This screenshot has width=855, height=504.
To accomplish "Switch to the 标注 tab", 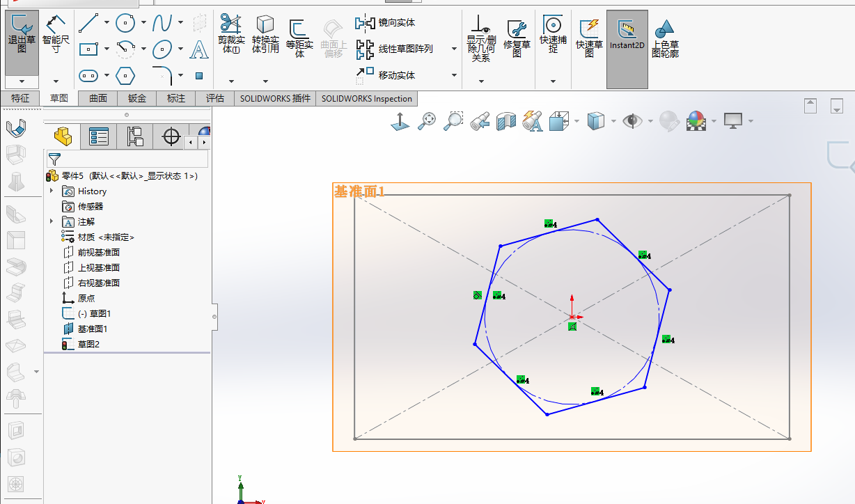I will click(176, 98).
